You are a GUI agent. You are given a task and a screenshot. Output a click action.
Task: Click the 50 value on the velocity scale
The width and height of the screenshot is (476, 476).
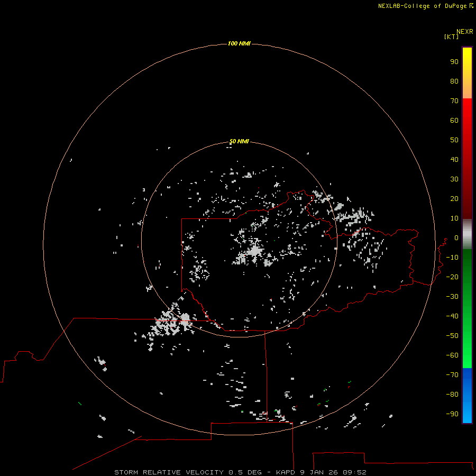454,140
